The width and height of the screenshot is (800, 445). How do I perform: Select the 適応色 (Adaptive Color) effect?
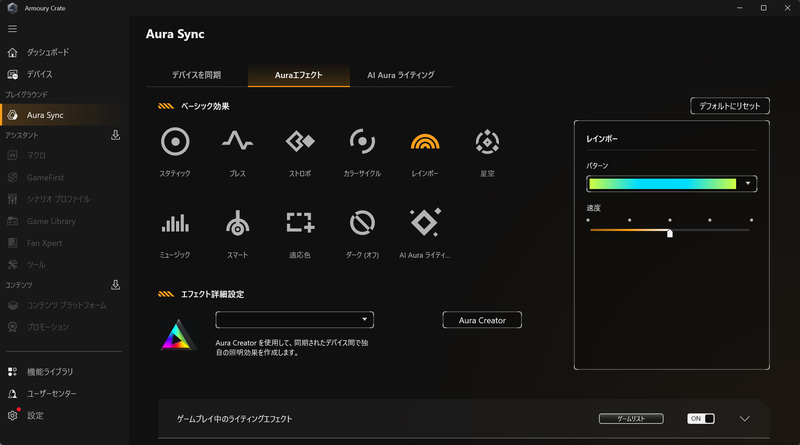tap(300, 223)
